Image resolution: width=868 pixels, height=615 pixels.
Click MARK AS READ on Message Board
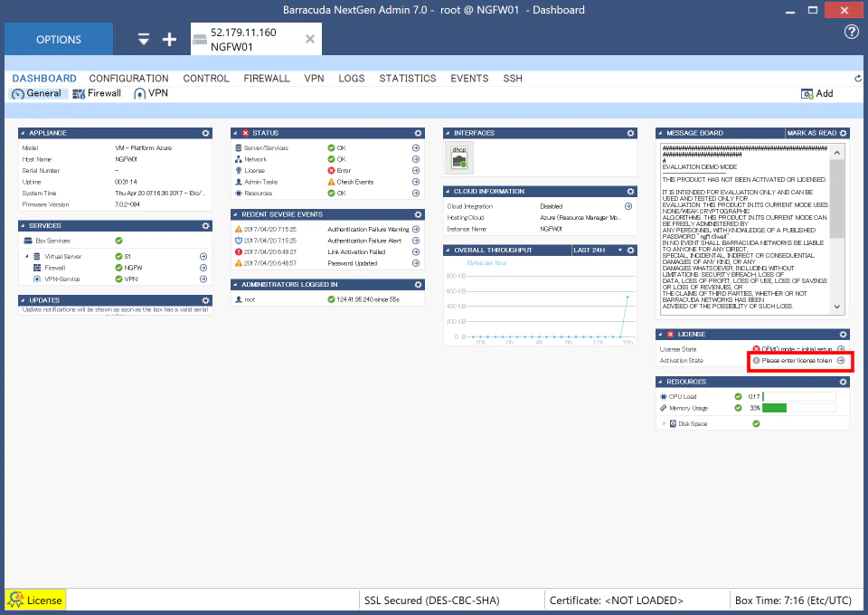(x=812, y=134)
